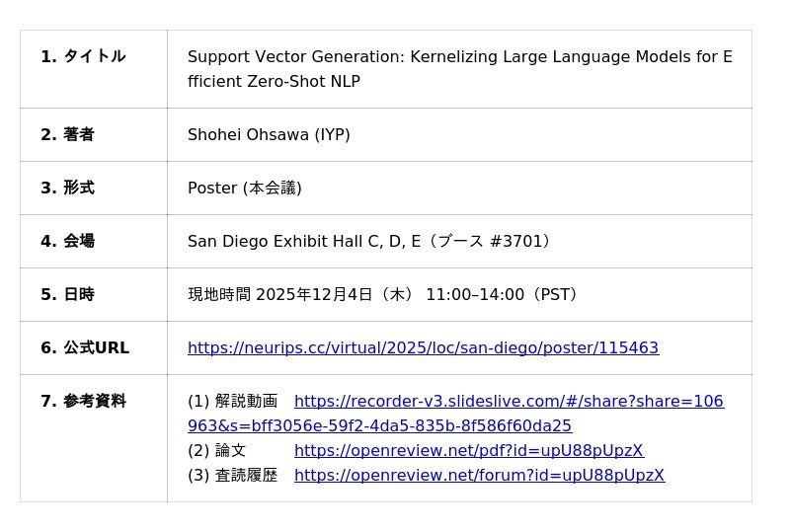This screenshot has width=790, height=532.
Task: Click the '6. 公式URL' row label
Action: pyautogui.click(x=85, y=347)
